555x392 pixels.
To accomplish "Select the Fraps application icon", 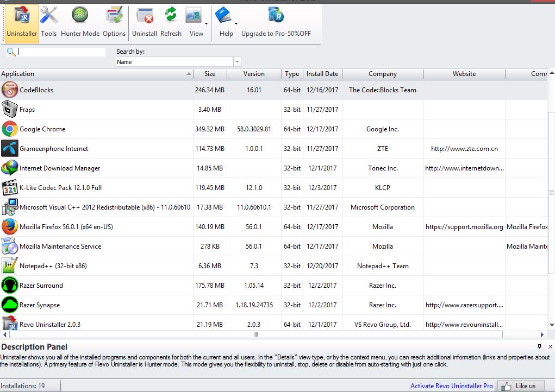I will tap(10, 109).
